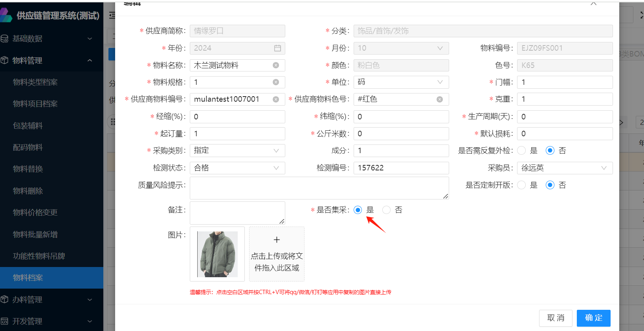Open the 单位 dropdown

401,82
